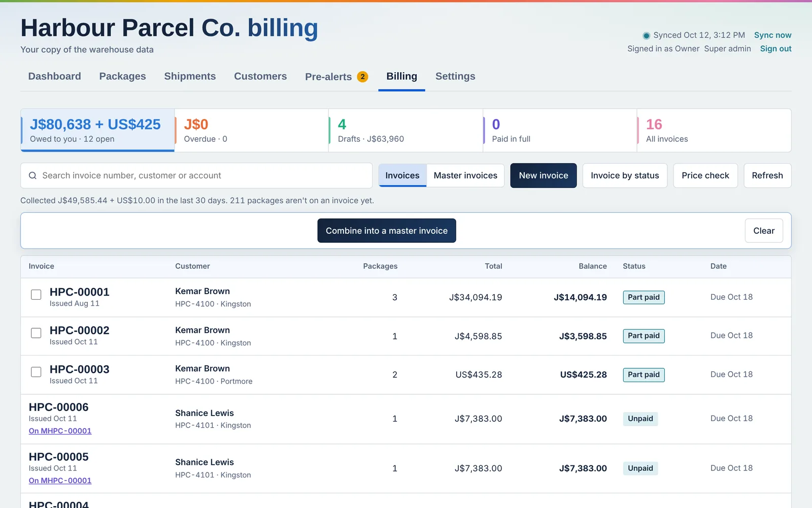Image resolution: width=812 pixels, height=508 pixels.
Task: Click total J$4,598.85
Action: pyautogui.click(x=478, y=336)
